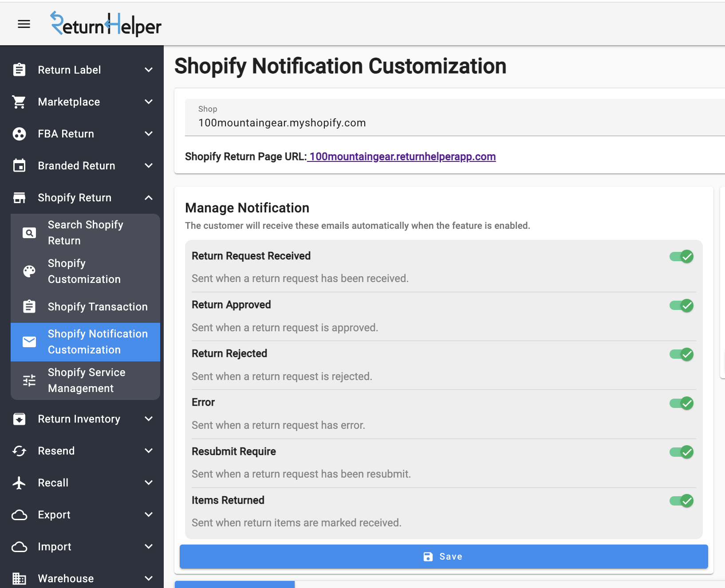
Task: Expand the FBA Return chevron
Action: tap(149, 133)
